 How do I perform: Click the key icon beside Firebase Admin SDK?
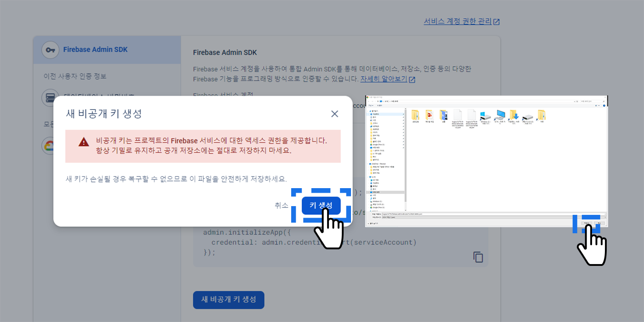(50, 50)
